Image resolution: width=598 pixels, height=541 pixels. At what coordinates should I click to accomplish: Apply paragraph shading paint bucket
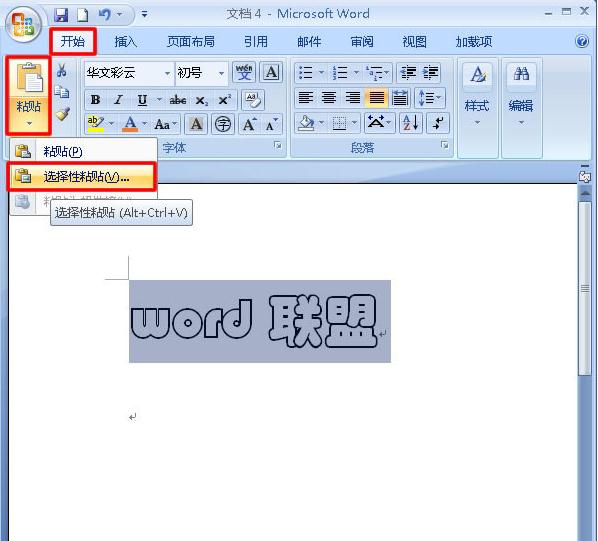[x=307, y=123]
